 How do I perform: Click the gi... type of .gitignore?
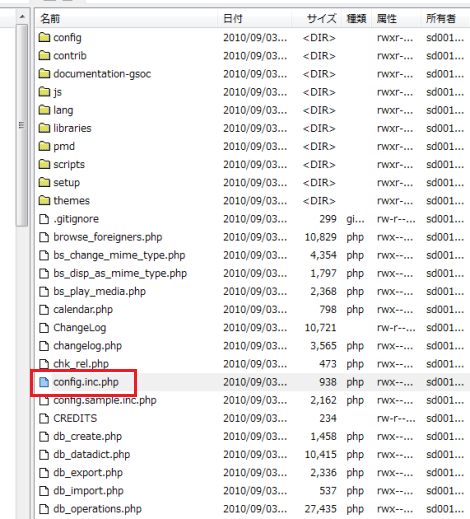(355, 219)
